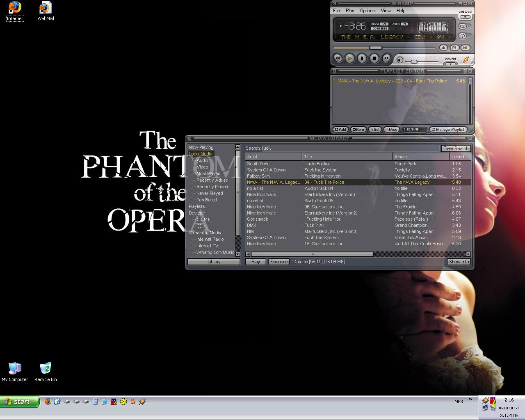Screen dimensions: 525x420
Task: Expand the VIDEO/VIS drawer arrow
Action: 465,17
